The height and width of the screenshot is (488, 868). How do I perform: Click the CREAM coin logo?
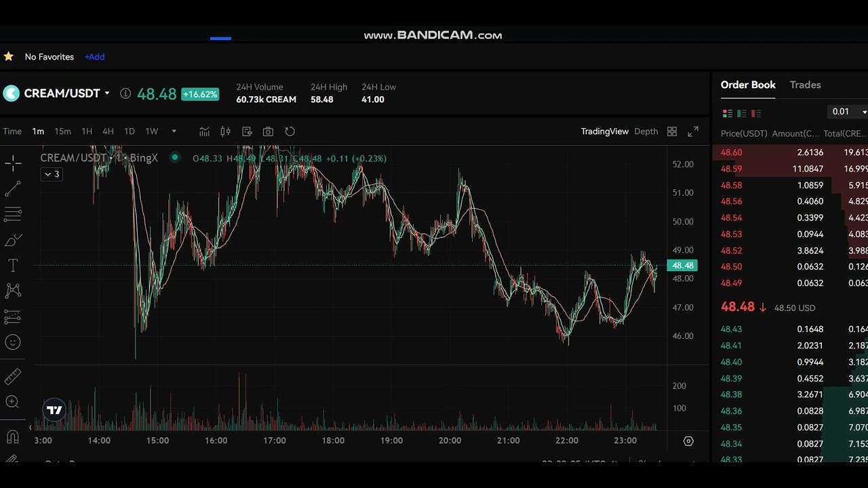[11, 94]
